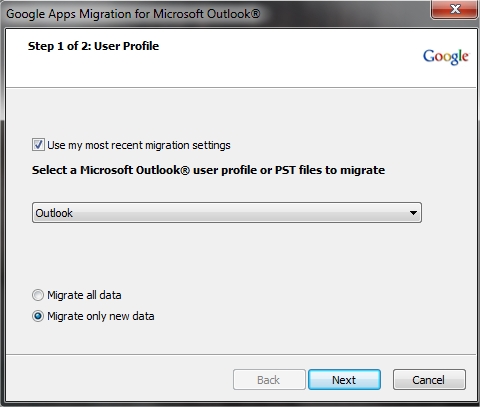Select the Migrate all data radio button

[x=38, y=295]
